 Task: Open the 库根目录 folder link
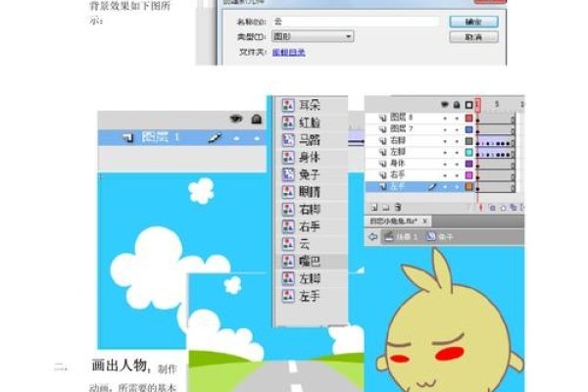click(288, 53)
